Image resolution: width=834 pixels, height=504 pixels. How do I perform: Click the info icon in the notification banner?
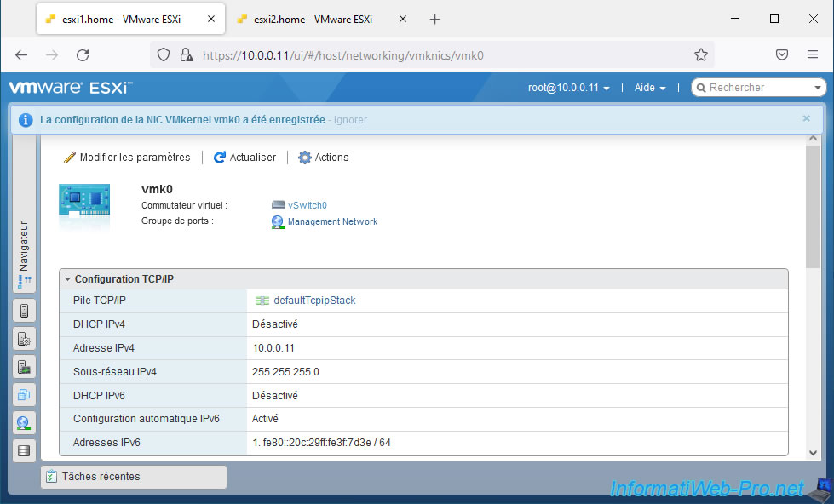click(x=26, y=120)
